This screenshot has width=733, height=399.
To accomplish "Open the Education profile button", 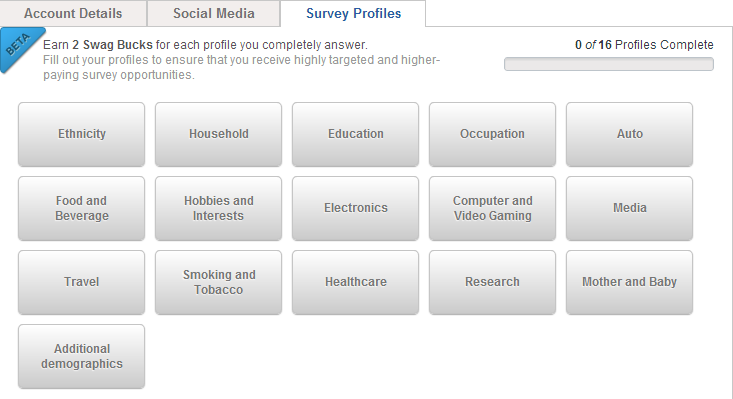I will coord(355,134).
